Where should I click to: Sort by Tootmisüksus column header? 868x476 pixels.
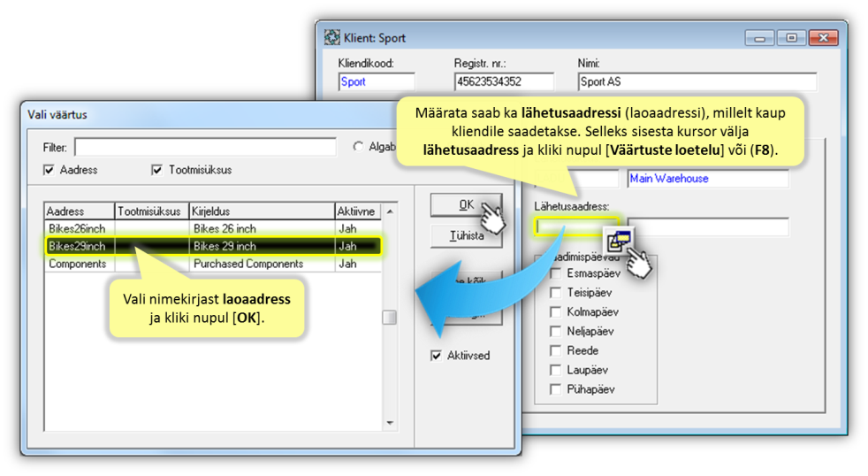pos(152,211)
